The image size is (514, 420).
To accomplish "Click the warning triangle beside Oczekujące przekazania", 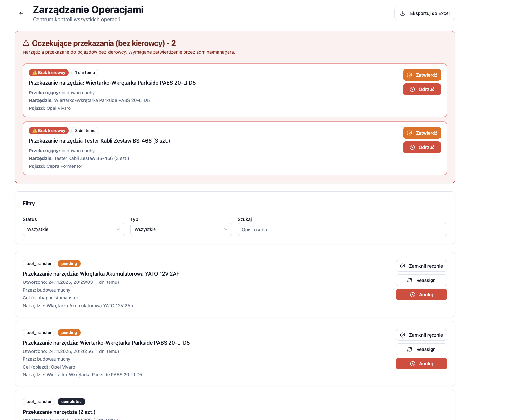I will click(x=26, y=43).
